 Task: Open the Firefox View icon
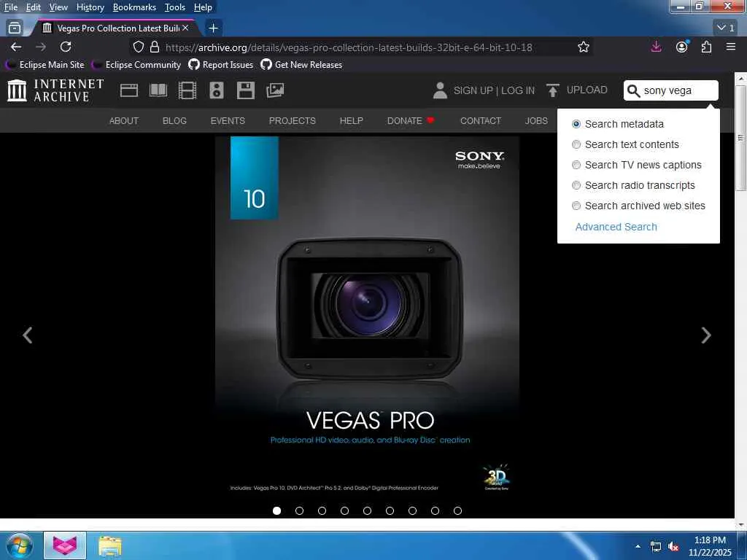[15, 28]
